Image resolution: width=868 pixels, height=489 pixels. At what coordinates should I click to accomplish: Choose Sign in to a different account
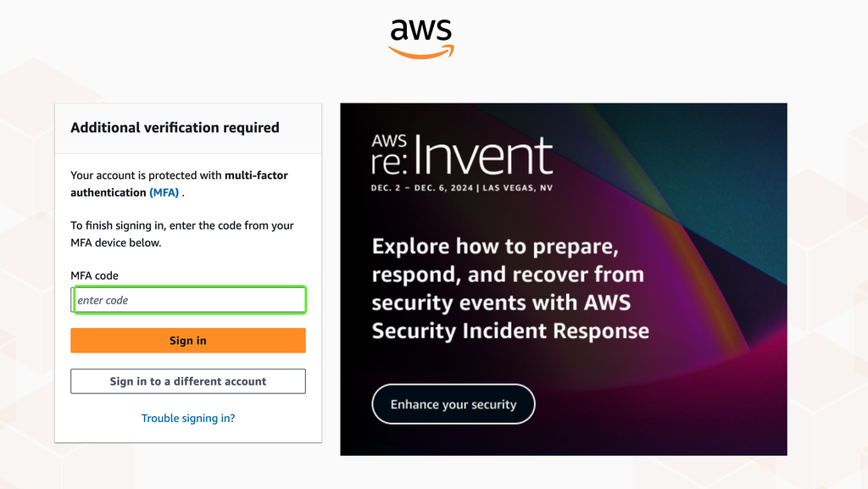pyautogui.click(x=188, y=381)
